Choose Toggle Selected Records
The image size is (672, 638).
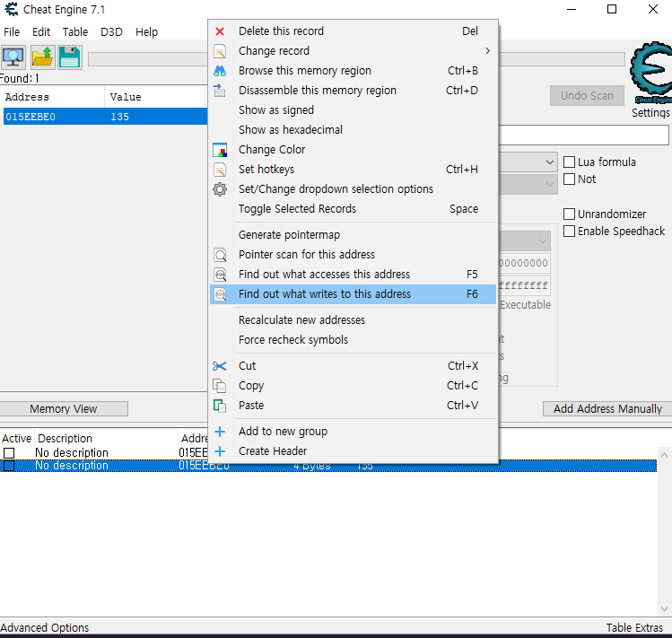(x=353, y=209)
